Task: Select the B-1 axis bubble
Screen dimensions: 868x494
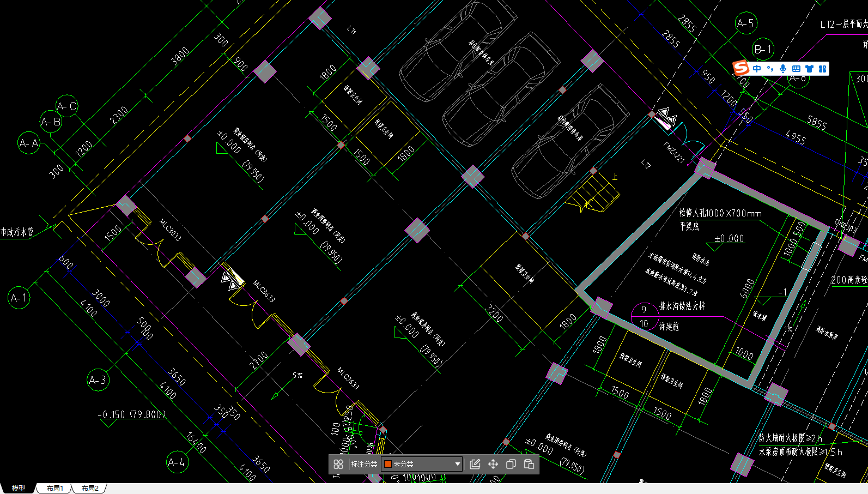Action: (763, 49)
